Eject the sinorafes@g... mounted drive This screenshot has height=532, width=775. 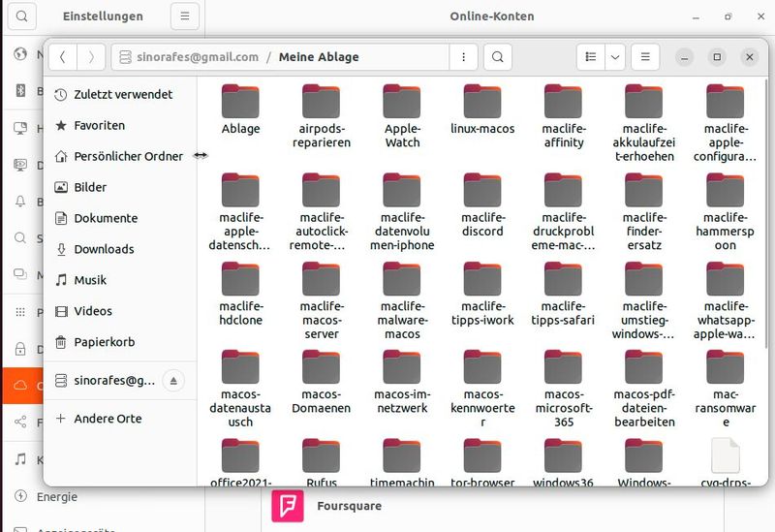(x=173, y=381)
